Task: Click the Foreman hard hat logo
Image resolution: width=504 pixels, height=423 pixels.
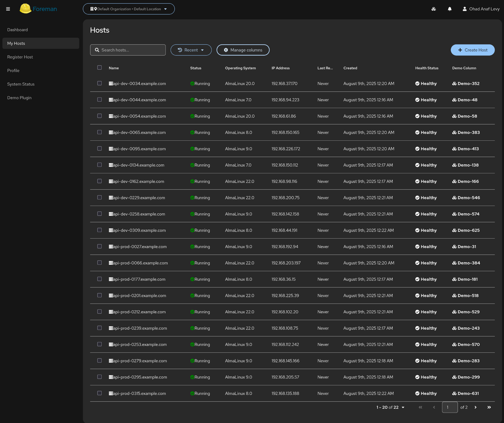Action: point(25,9)
